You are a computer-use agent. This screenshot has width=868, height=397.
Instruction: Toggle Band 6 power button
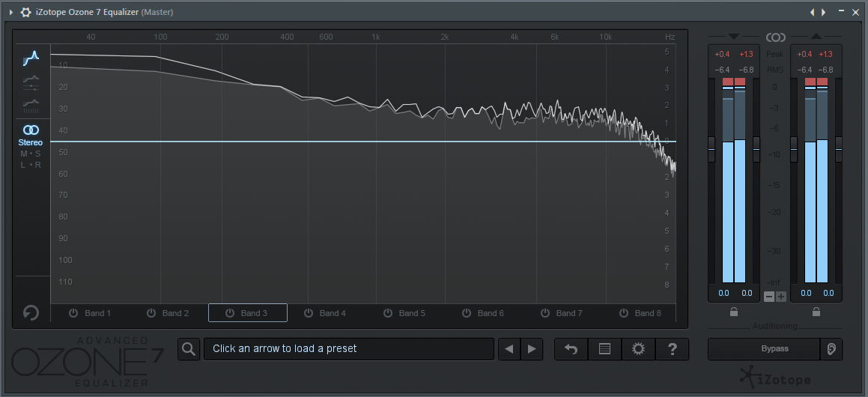(x=467, y=313)
